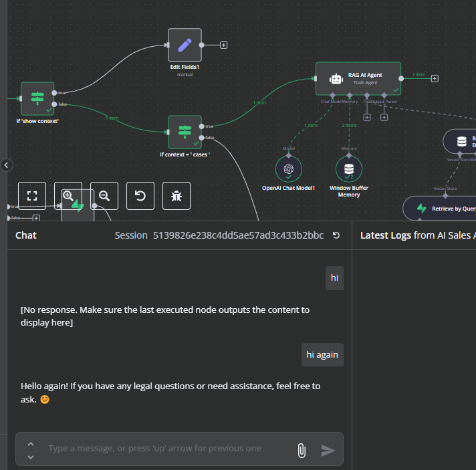Viewport: 476px width, 470px height.
Task: Add node after Edit Fields1 output
Action: coord(224,45)
